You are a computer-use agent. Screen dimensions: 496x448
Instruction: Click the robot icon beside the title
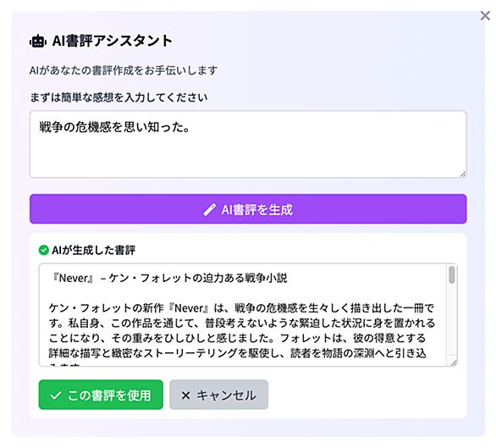(38, 41)
